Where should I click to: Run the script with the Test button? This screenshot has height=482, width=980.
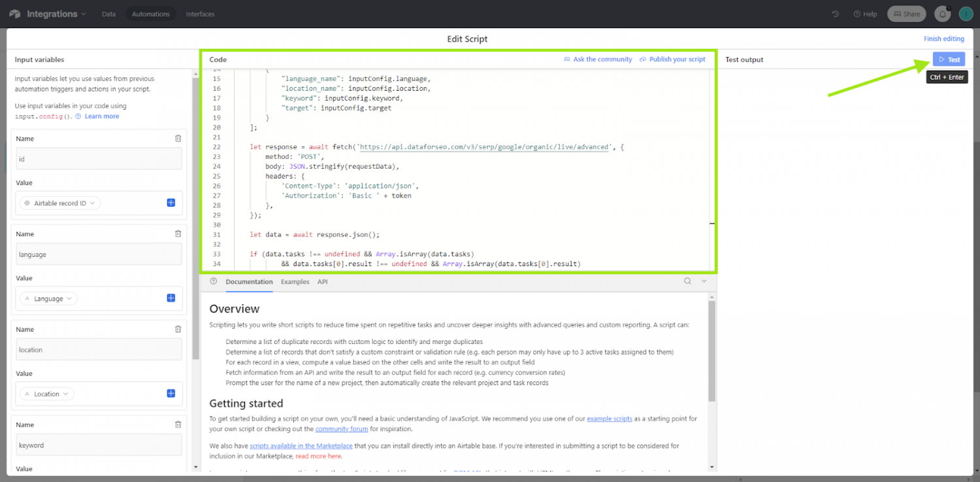click(948, 59)
